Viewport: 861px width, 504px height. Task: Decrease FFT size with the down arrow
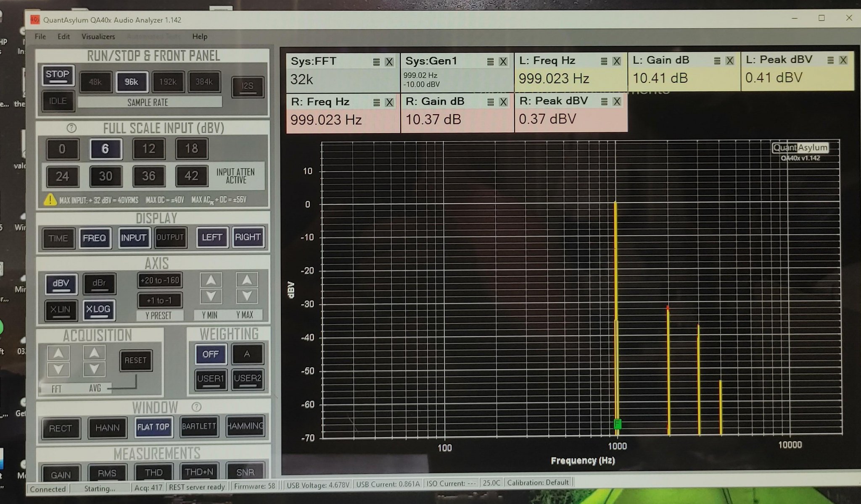pos(58,370)
